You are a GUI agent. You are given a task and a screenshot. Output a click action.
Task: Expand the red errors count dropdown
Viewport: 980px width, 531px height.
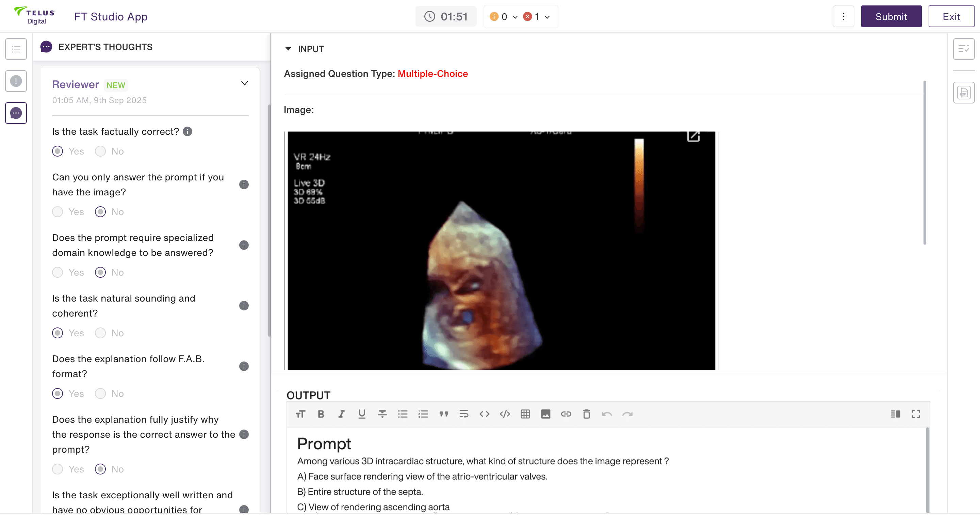tap(547, 17)
